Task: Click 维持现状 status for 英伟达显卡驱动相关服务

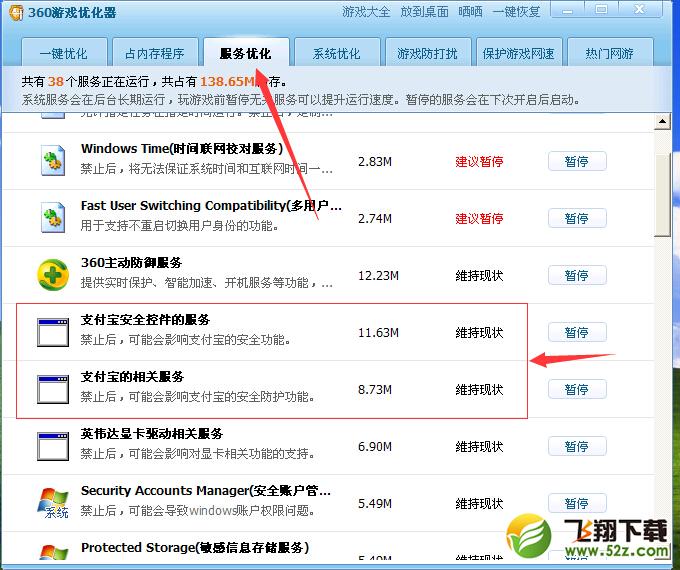Action: [479, 447]
